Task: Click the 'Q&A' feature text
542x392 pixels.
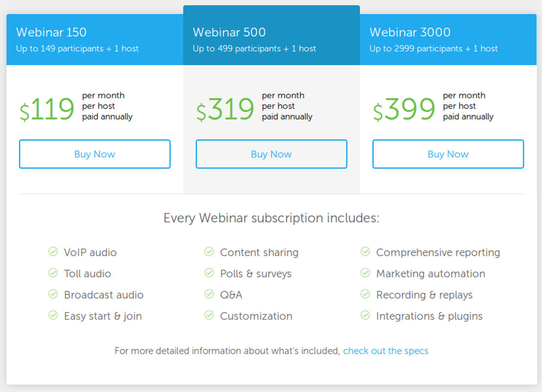Action: [x=231, y=295]
